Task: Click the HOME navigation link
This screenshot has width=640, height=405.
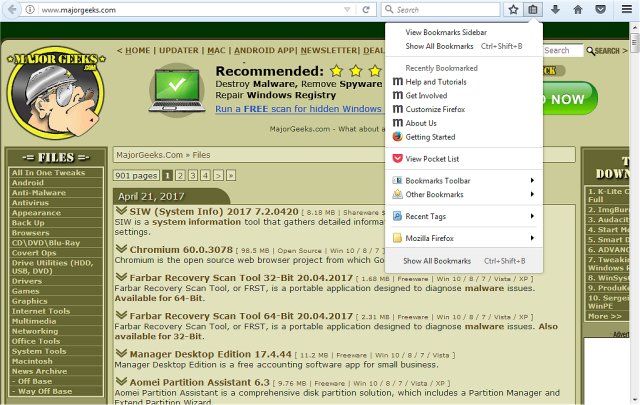Action: [138, 51]
